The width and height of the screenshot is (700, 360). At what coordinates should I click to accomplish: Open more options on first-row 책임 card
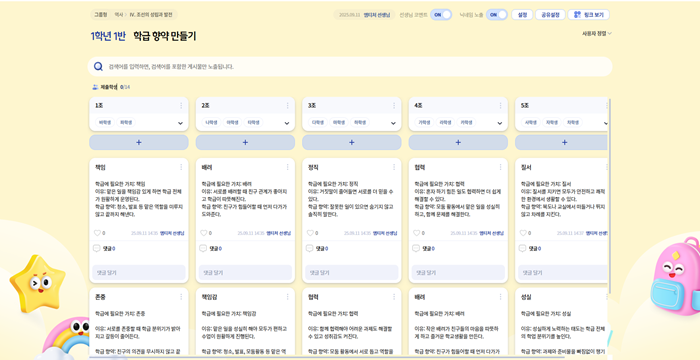(x=181, y=167)
